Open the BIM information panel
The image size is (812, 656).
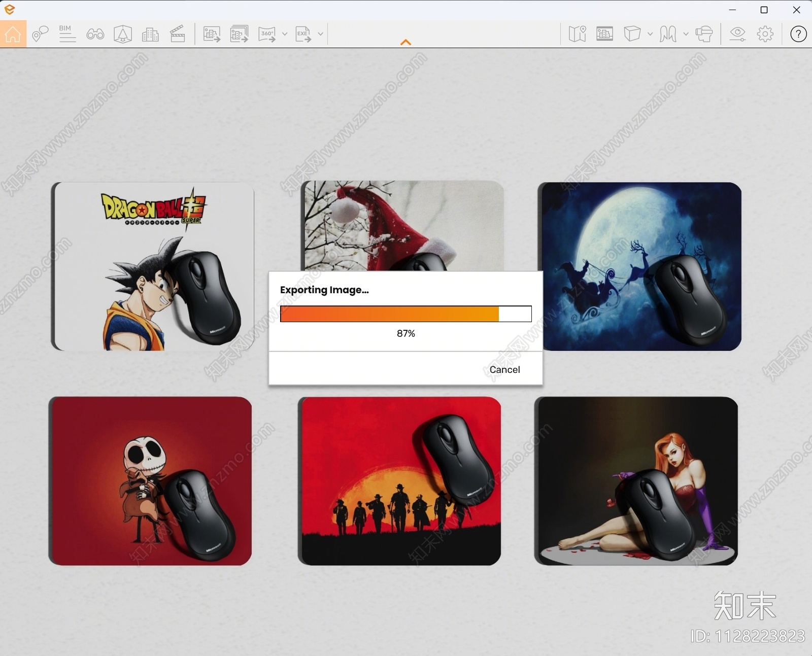(67, 34)
